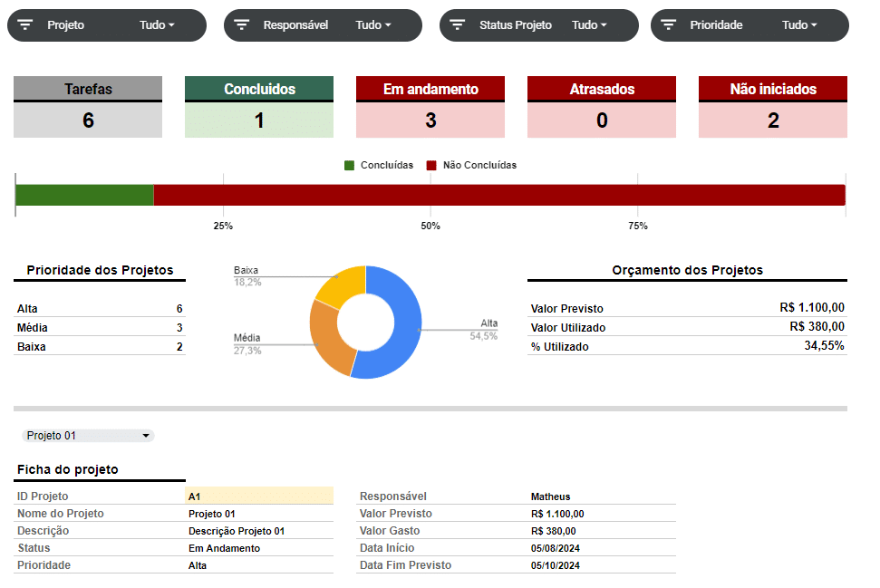Open the Status Projeto Tudo dropdown
Viewport: 880px width, 588px height.
tap(589, 24)
